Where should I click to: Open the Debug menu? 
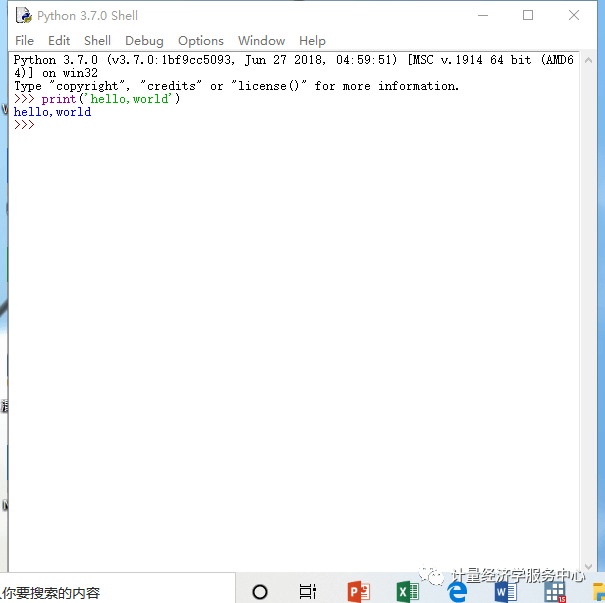[x=144, y=41]
